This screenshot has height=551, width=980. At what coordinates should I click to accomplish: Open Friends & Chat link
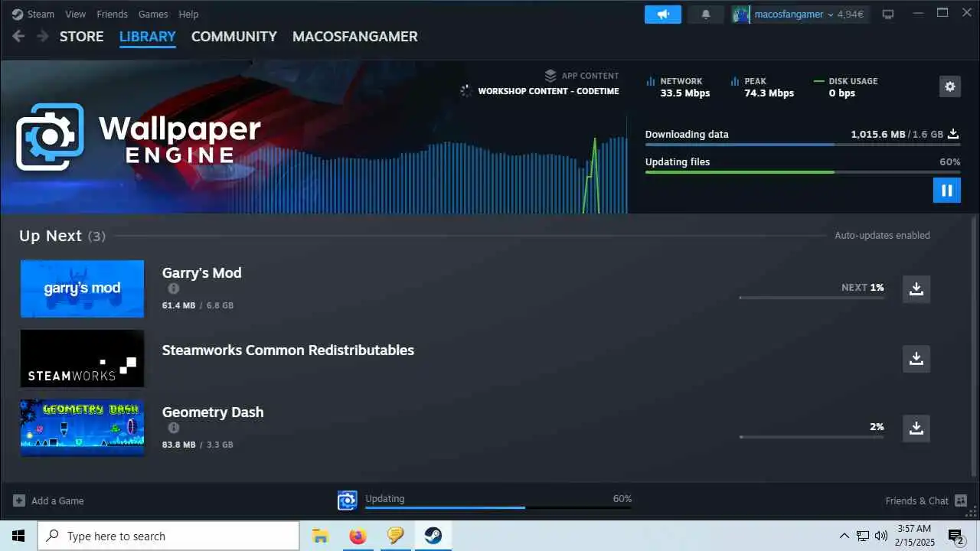click(x=917, y=500)
